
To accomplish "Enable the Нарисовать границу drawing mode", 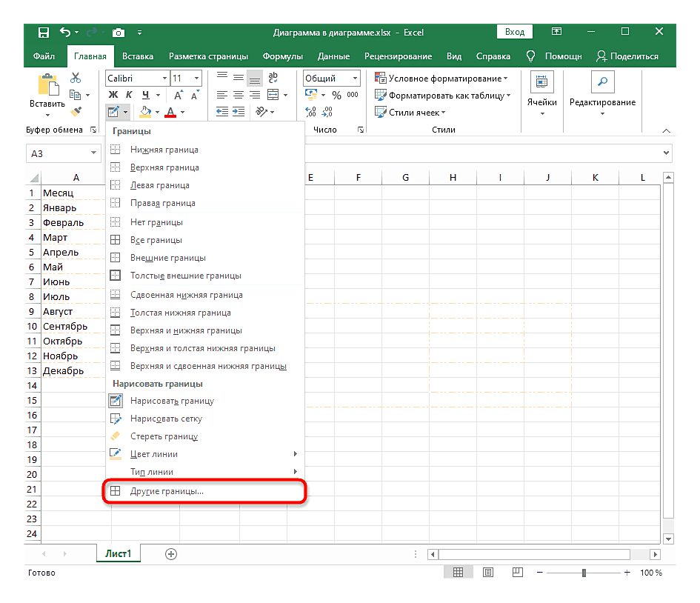I will pos(172,401).
